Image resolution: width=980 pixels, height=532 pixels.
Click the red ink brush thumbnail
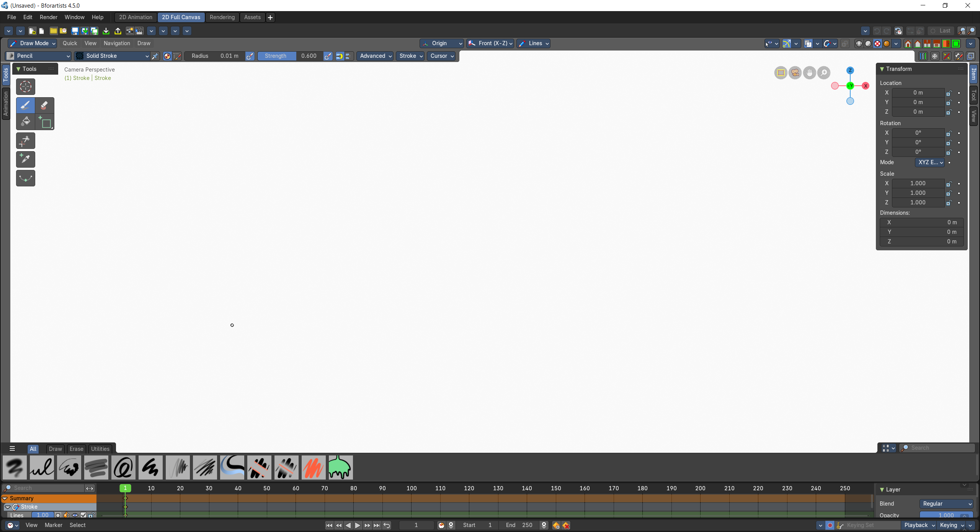[314, 467]
